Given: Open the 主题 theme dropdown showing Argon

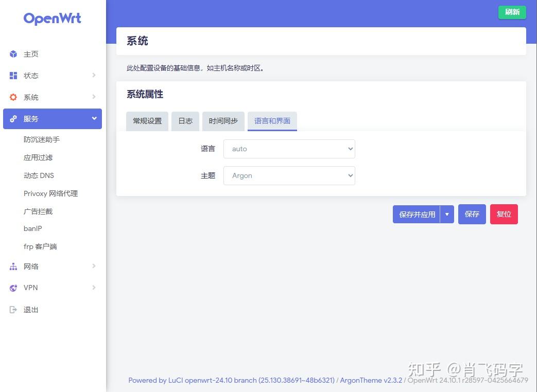Looking at the screenshot, I should coord(289,175).
